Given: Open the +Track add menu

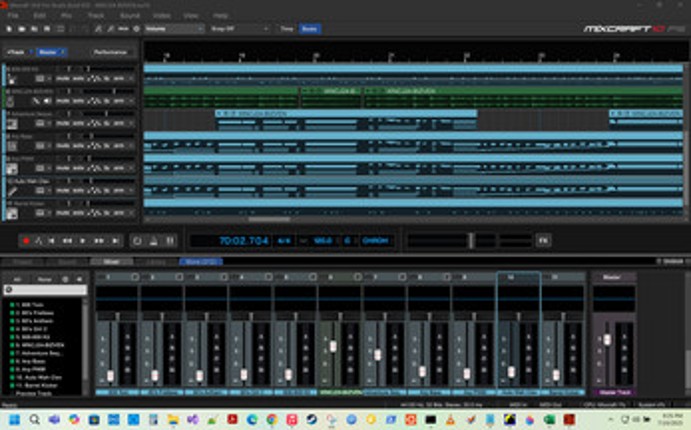Looking at the screenshot, I should click(x=16, y=51).
